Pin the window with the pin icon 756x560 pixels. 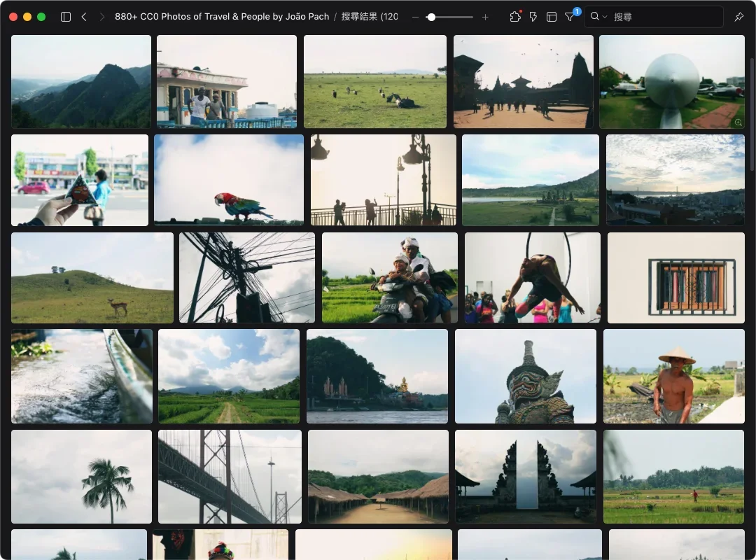click(x=738, y=17)
